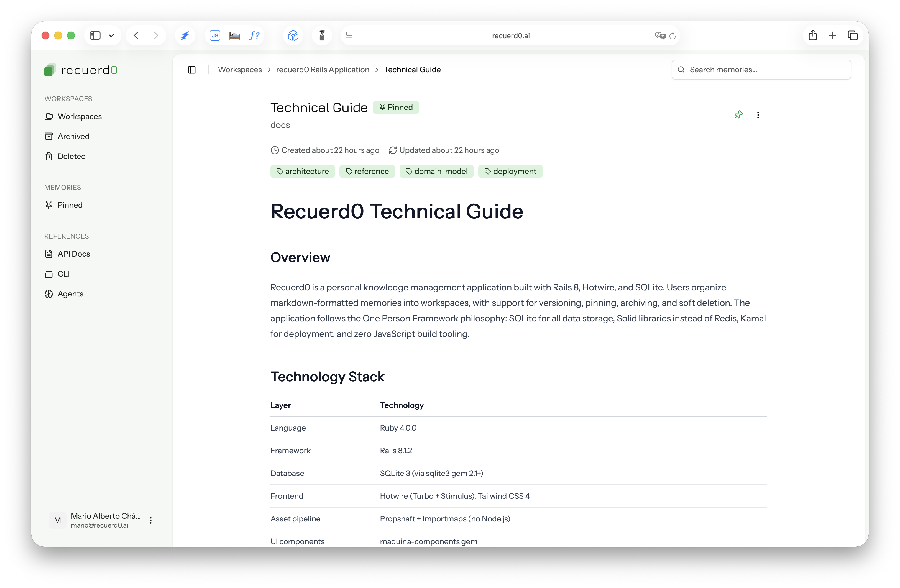The width and height of the screenshot is (900, 588).
Task: Open the chevron dropdown beside the sidebar button
Action: click(x=111, y=35)
